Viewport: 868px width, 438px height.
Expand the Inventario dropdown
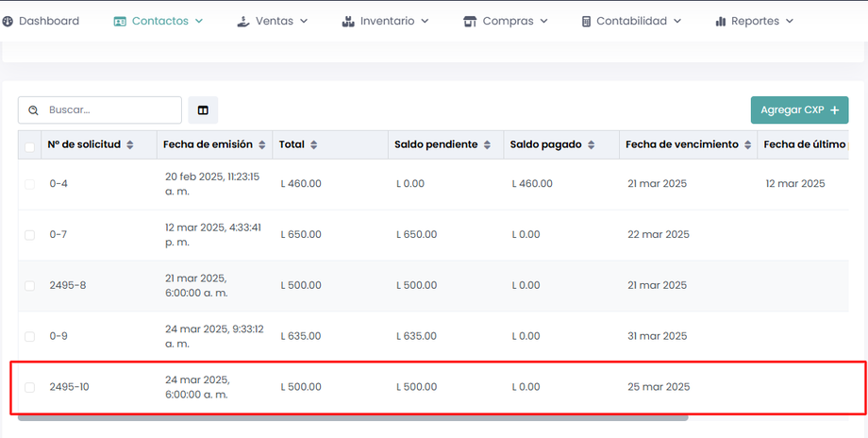coord(385,21)
